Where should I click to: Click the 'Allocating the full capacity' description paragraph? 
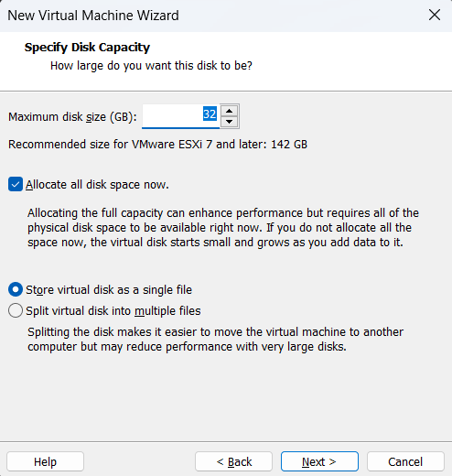(223, 228)
